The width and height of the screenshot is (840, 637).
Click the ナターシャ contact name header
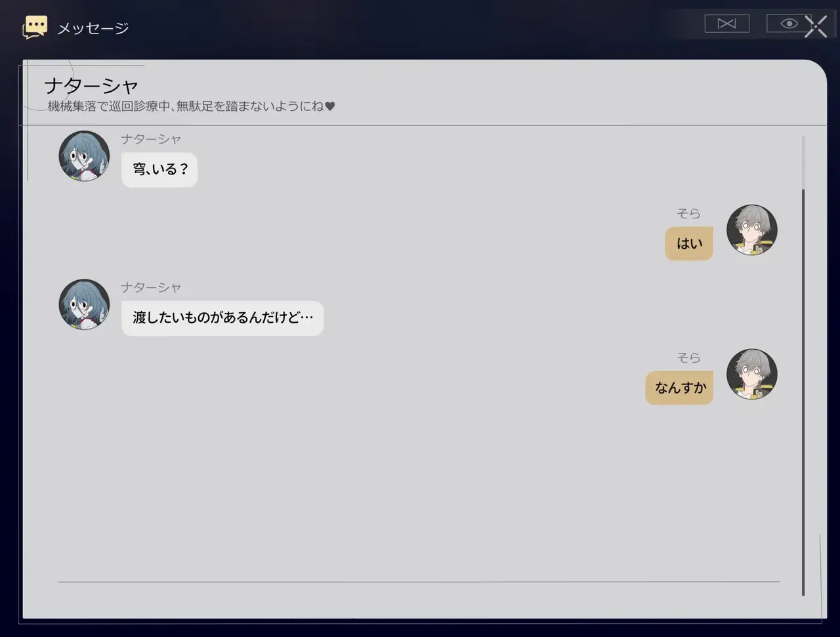pos(91,85)
